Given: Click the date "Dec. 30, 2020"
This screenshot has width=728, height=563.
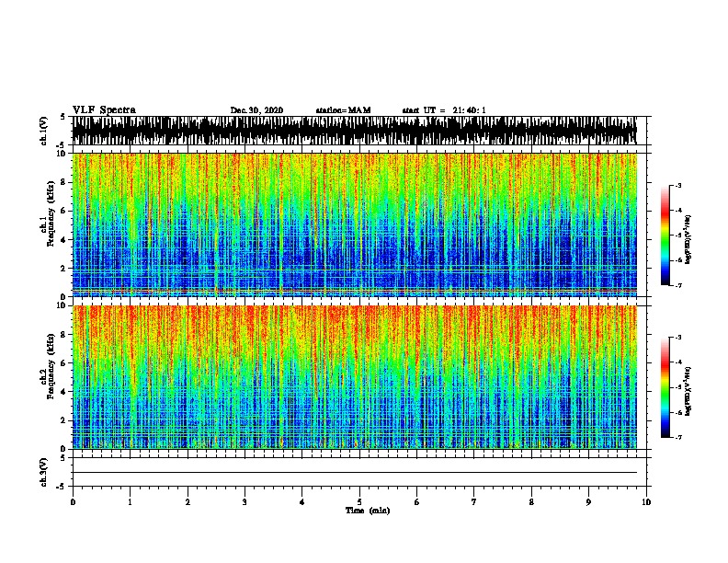Looking at the screenshot, I should pyautogui.click(x=256, y=110).
